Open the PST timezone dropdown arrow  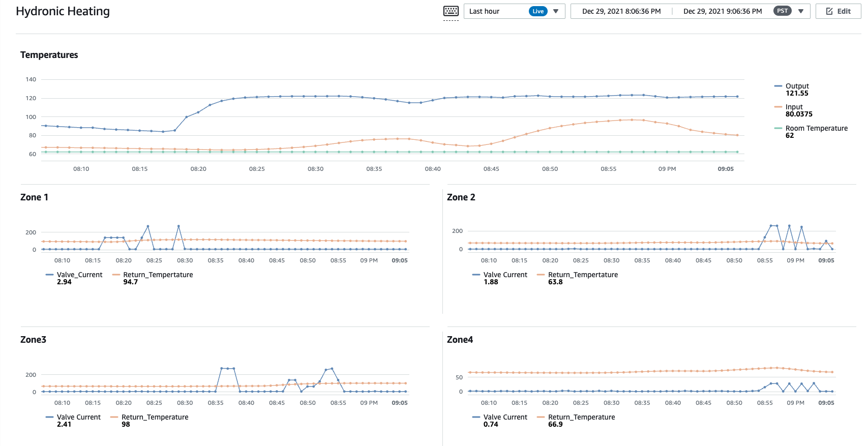(x=801, y=11)
